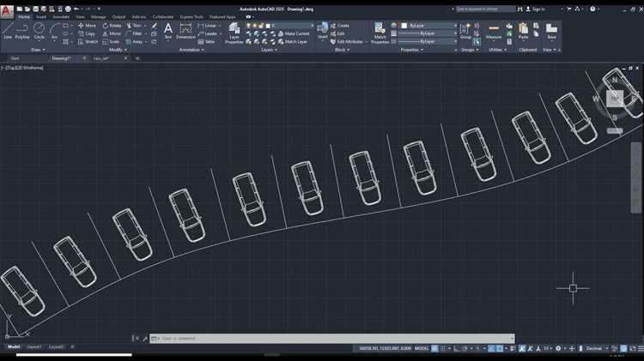Click the Dimension tool
This screenshot has width=644, height=361.
click(185, 30)
